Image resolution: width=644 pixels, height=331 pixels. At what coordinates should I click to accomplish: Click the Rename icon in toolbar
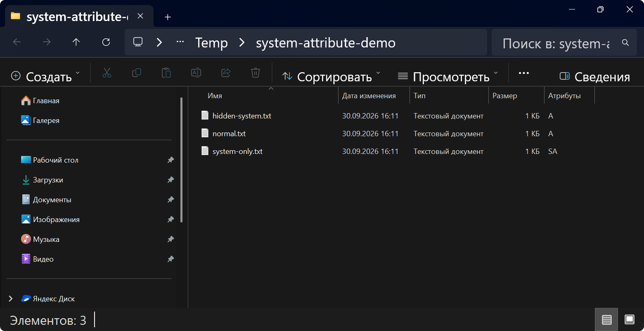pyautogui.click(x=196, y=73)
